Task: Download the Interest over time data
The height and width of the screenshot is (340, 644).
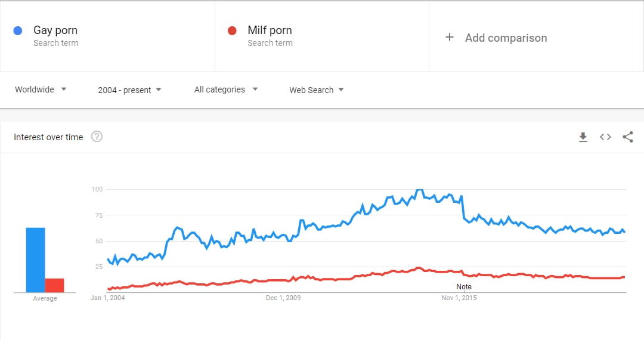Action: (583, 137)
